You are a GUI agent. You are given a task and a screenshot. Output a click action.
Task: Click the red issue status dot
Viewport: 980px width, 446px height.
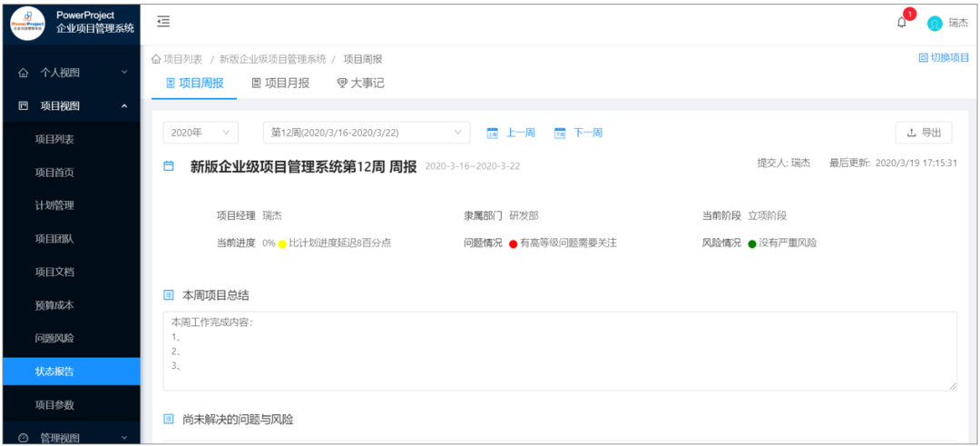(514, 244)
